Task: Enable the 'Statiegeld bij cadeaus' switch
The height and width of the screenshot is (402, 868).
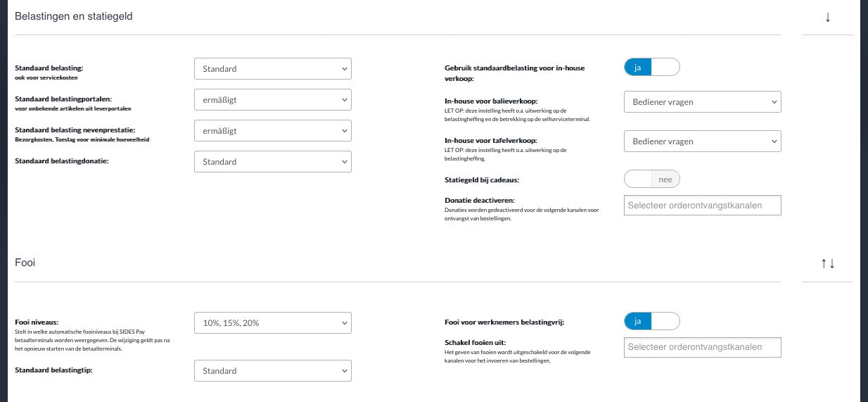Action: [651, 180]
